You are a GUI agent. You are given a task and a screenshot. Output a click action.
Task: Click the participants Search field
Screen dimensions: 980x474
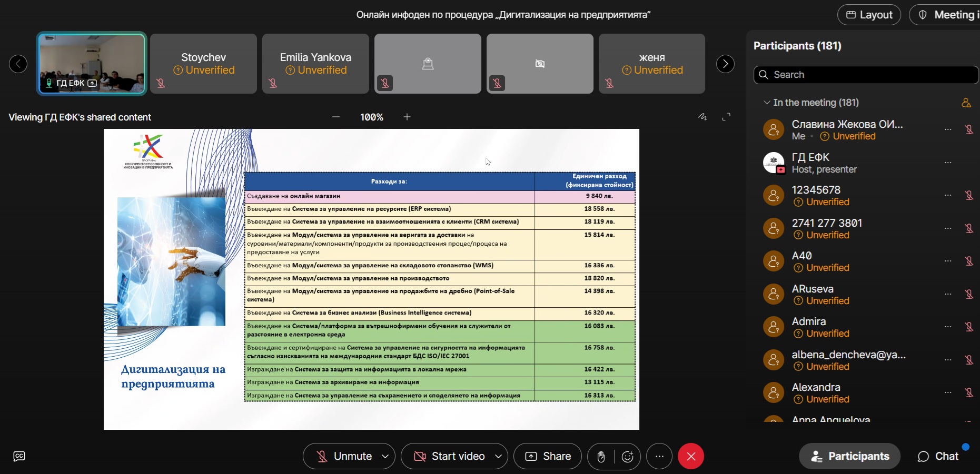[x=866, y=75]
